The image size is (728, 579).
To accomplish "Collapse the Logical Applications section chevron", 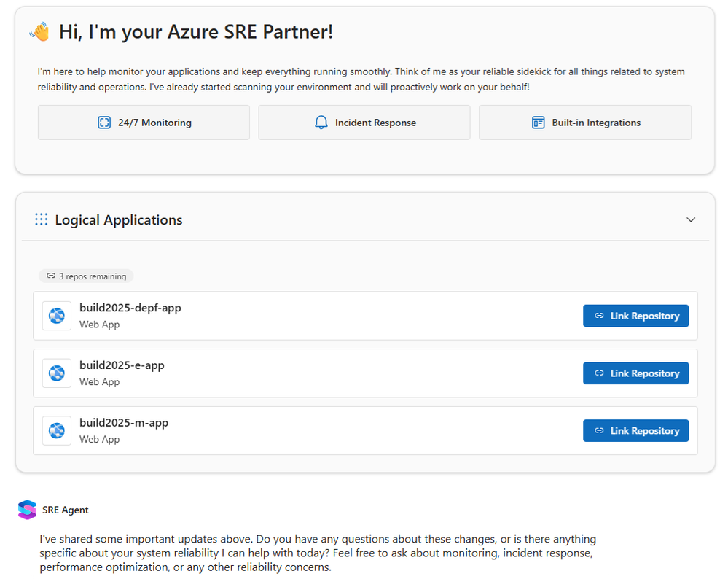I will tap(691, 219).
